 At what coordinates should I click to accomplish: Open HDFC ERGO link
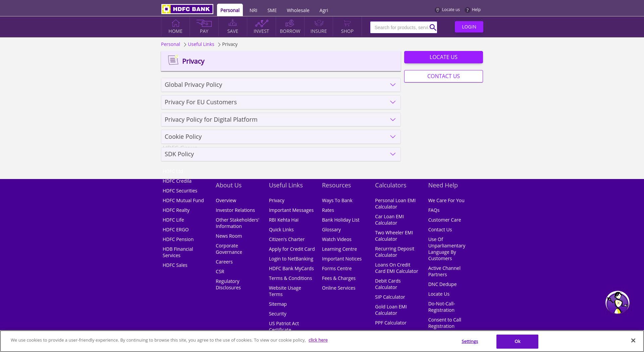(x=175, y=230)
